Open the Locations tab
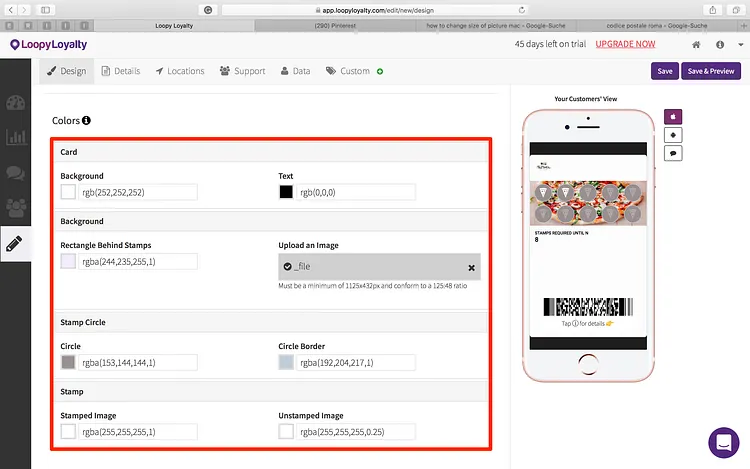The width and height of the screenshot is (750, 469). (x=180, y=71)
